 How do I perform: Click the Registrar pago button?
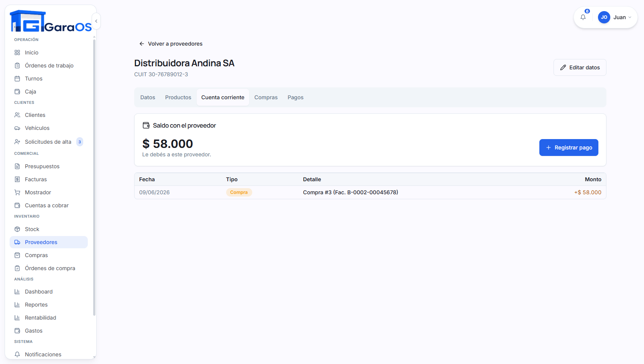coord(569,148)
